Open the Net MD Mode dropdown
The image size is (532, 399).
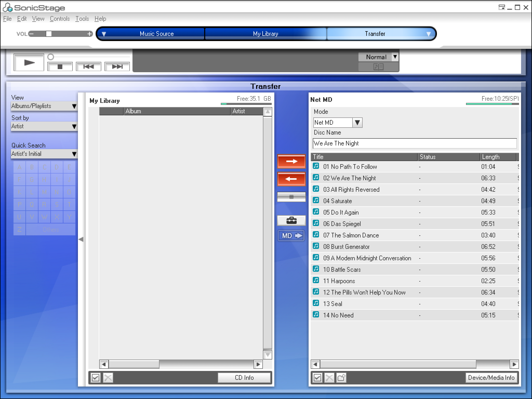pos(357,122)
